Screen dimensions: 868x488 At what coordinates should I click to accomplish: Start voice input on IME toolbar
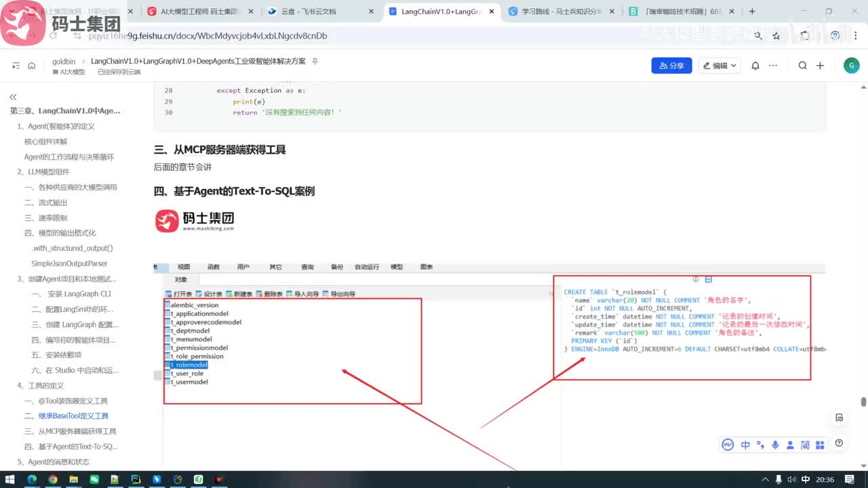tap(775, 445)
